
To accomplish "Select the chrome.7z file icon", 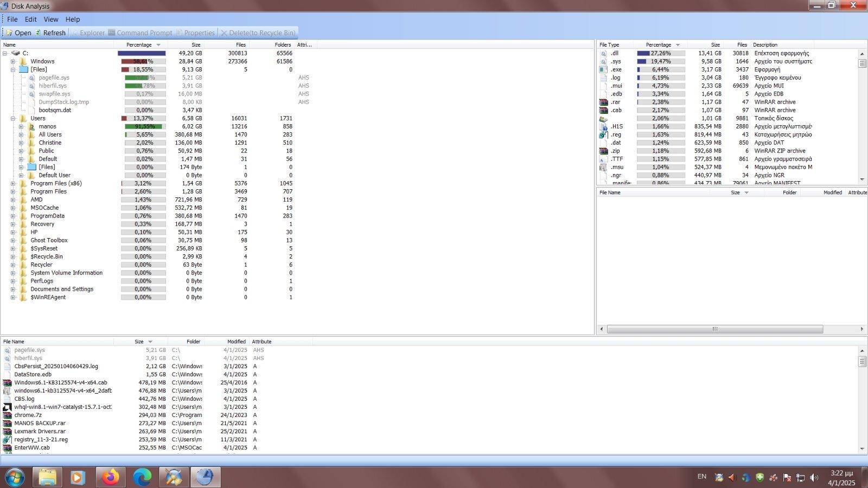I will pos(7,415).
